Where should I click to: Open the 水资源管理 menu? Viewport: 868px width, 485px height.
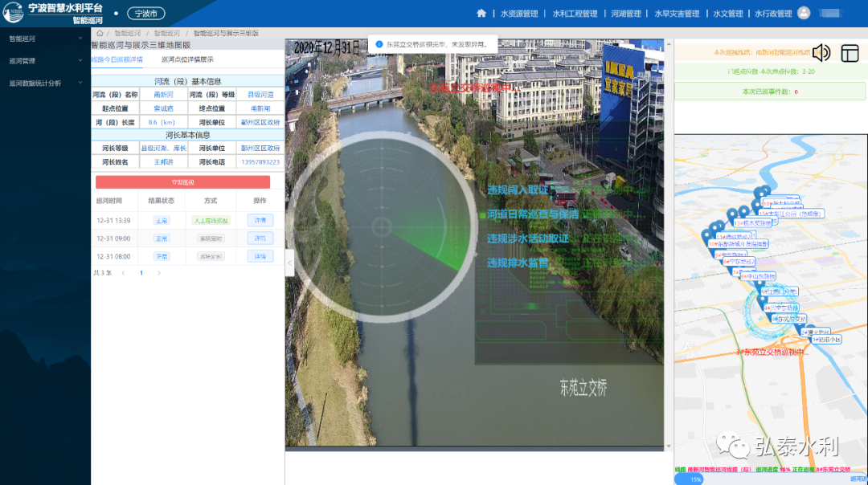coord(519,14)
